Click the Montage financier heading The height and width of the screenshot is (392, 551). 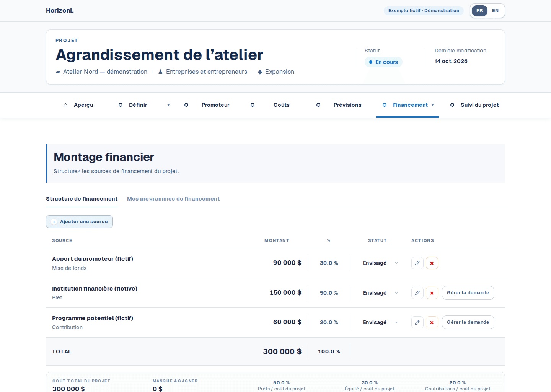pyautogui.click(x=104, y=157)
